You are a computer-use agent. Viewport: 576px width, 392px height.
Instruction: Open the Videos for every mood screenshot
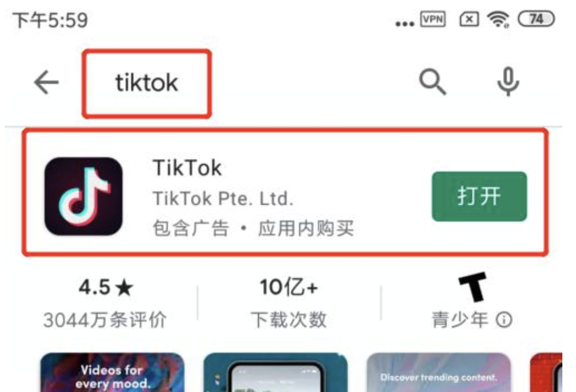112,372
